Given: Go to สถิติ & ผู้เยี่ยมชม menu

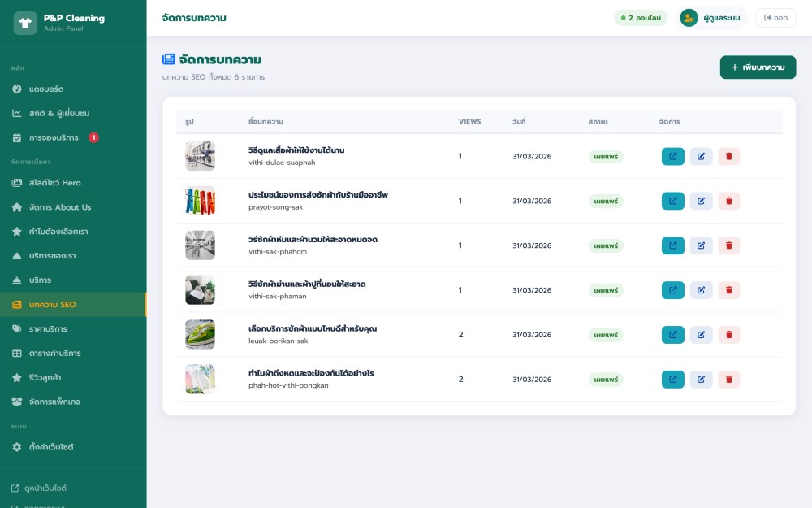Looking at the screenshot, I should pos(58,113).
